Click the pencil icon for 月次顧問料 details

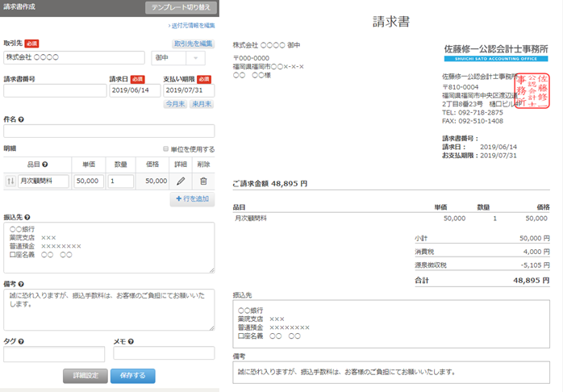click(x=181, y=182)
